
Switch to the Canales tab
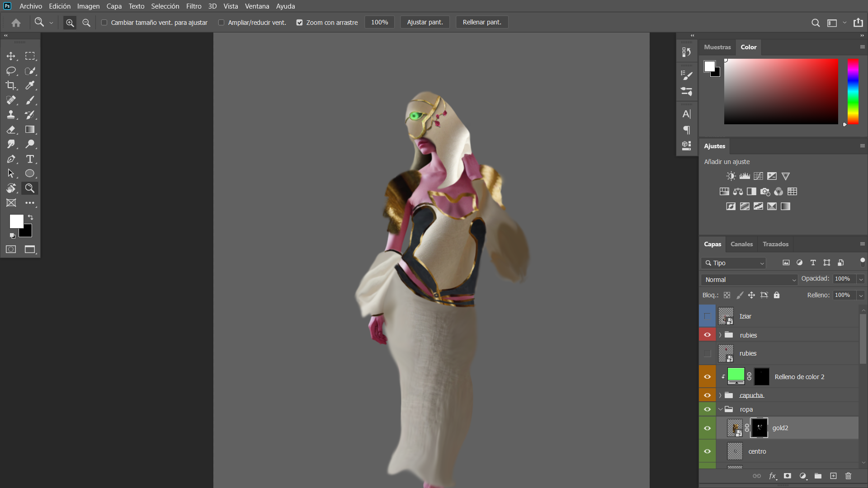[x=741, y=244]
